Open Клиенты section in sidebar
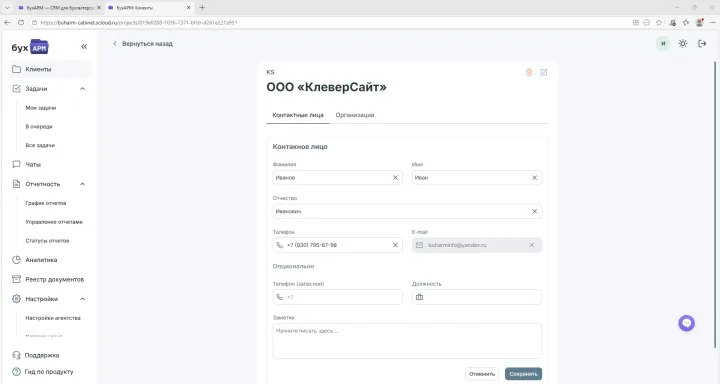Screen dimensions: 720x384 [50, 69]
